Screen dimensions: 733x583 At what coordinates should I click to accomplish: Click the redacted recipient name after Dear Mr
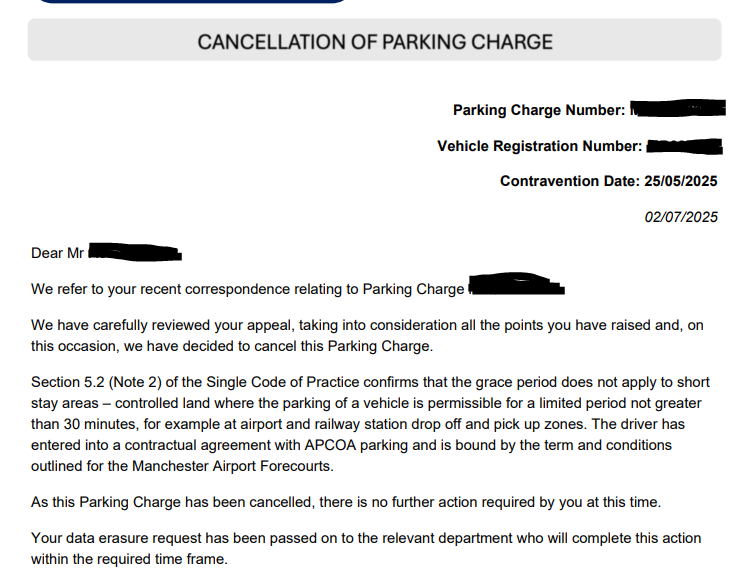click(135, 252)
